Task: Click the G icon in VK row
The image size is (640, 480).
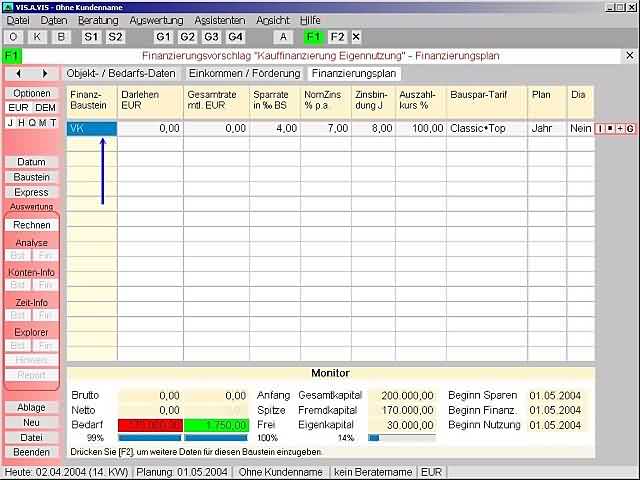Action: tap(630, 129)
